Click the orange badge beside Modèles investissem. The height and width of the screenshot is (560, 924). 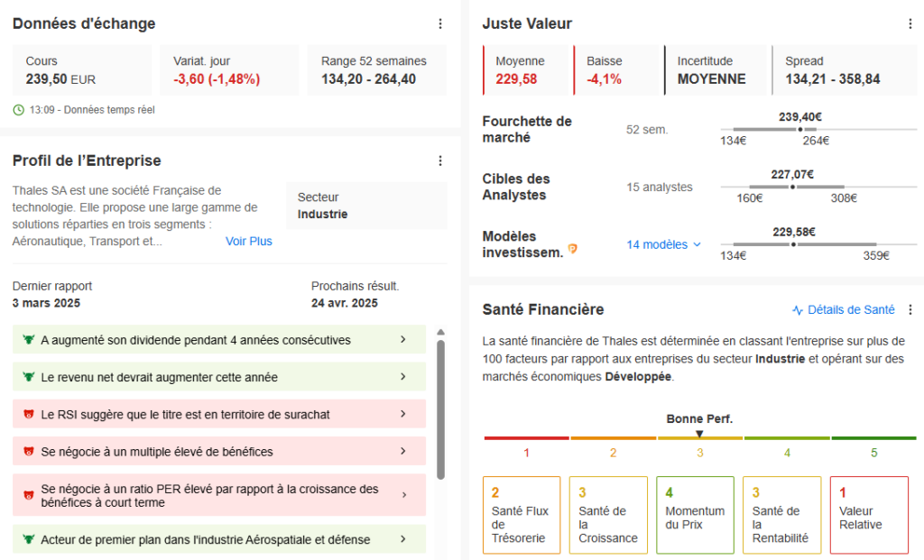click(x=572, y=249)
